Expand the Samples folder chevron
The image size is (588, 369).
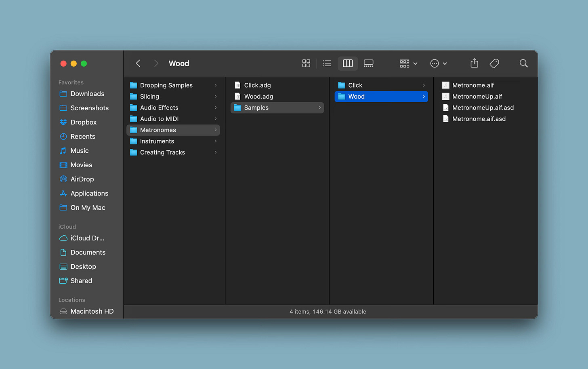point(319,108)
